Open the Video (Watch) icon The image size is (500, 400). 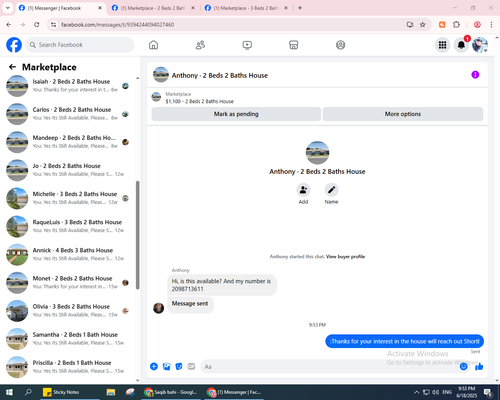tap(247, 45)
